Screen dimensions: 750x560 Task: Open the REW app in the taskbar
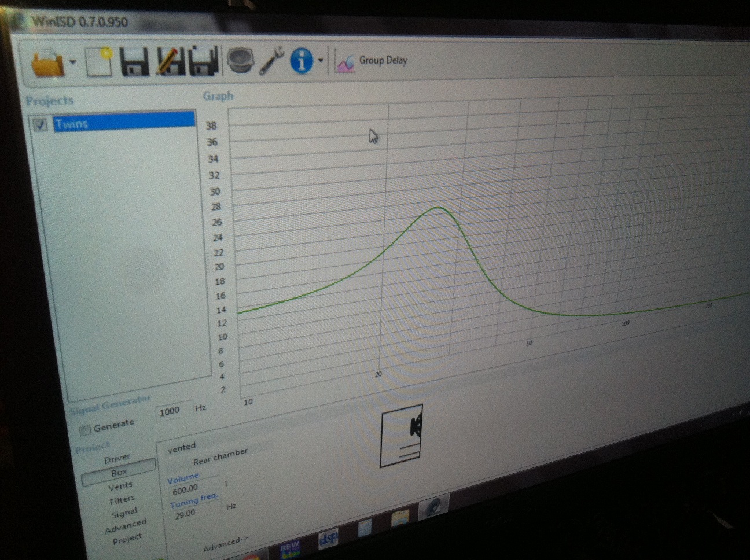click(289, 549)
